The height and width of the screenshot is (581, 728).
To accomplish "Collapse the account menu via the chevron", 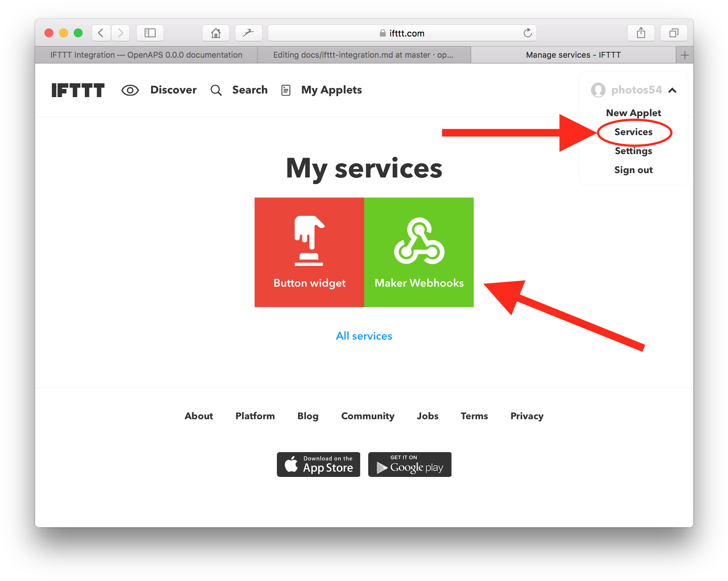I will coord(673,90).
